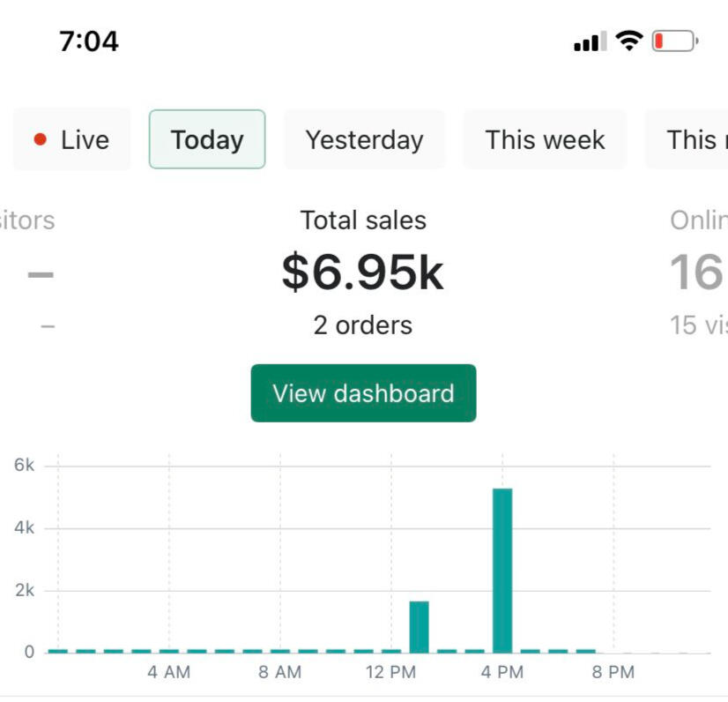Tap the 7:04 clock in status bar

click(x=89, y=41)
